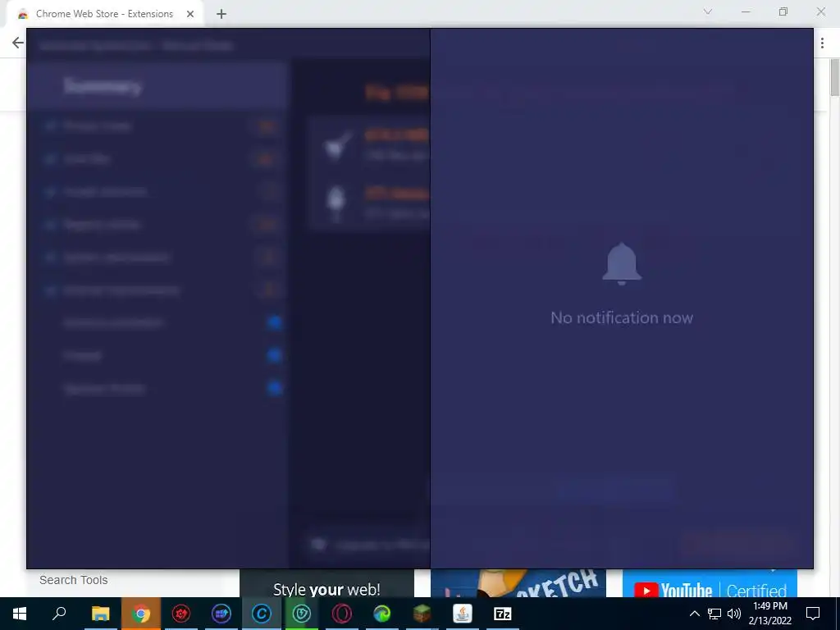The height and width of the screenshot is (630, 840).
Task: Switch to Google Chrome taskbar icon
Action: click(141, 614)
